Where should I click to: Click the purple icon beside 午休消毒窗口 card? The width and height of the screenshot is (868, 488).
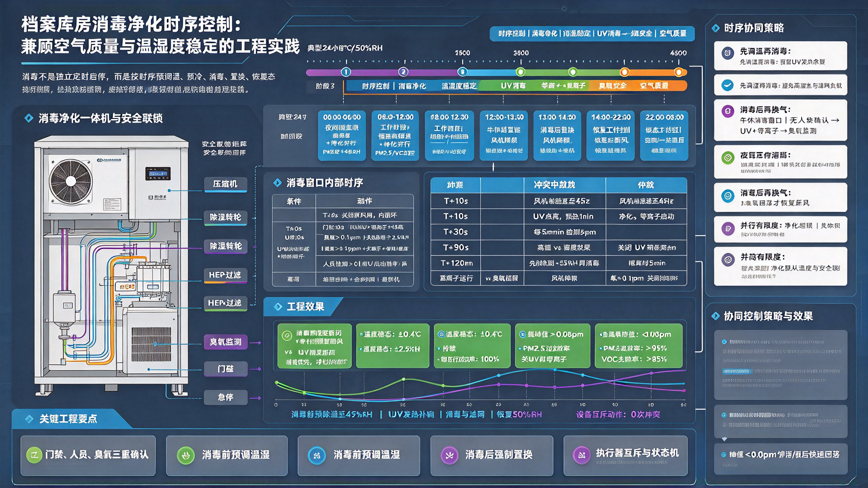(x=728, y=111)
